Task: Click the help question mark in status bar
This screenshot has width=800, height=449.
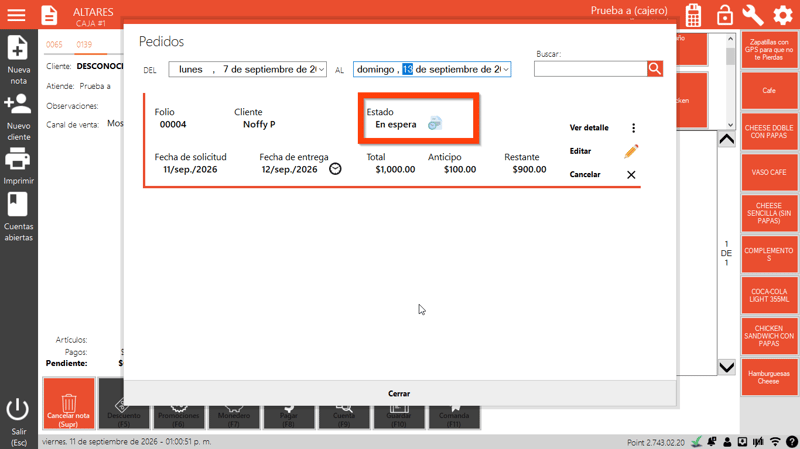Action: (x=792, y=442)
